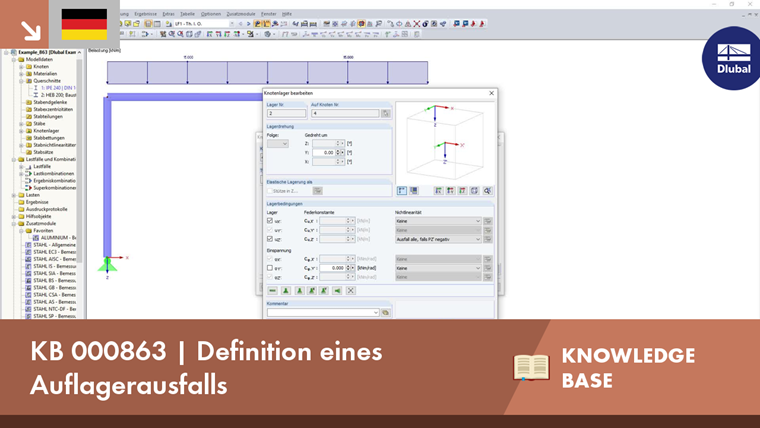Open the load case selector LF1 dropdown
This screenshot has height=428, width=760.
tap(232, 24)
